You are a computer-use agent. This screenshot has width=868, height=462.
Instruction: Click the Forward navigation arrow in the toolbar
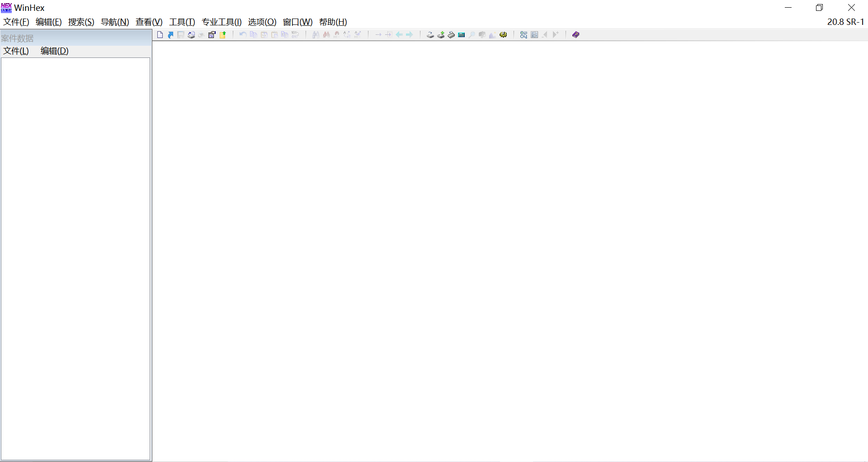click(410, 35)
